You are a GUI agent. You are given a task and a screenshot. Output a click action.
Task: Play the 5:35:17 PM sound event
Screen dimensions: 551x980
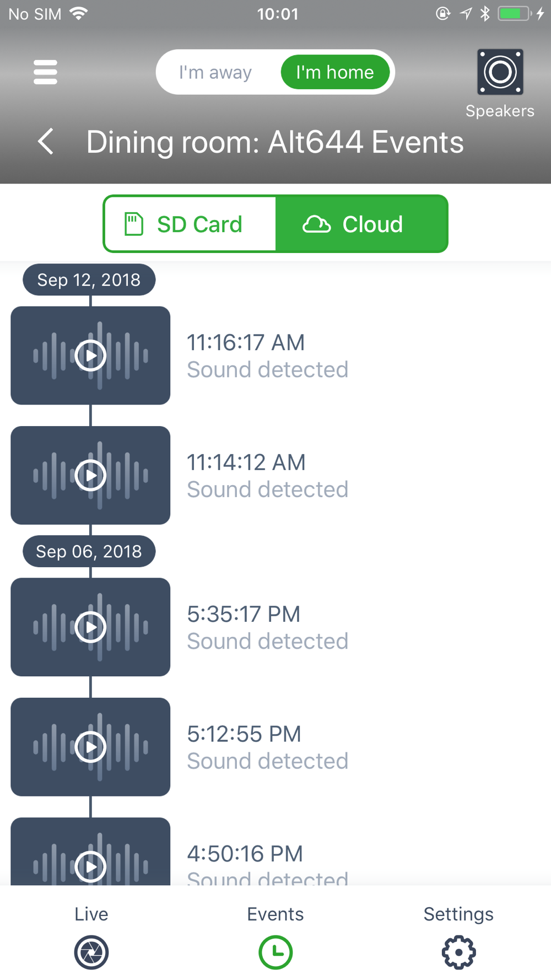tap(90, 627)
